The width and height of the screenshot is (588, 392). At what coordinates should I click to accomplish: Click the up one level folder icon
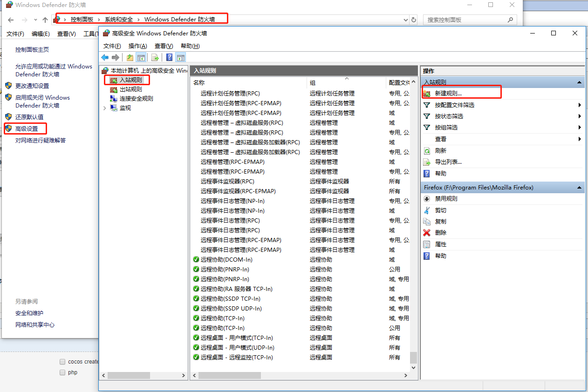[130, 57]
